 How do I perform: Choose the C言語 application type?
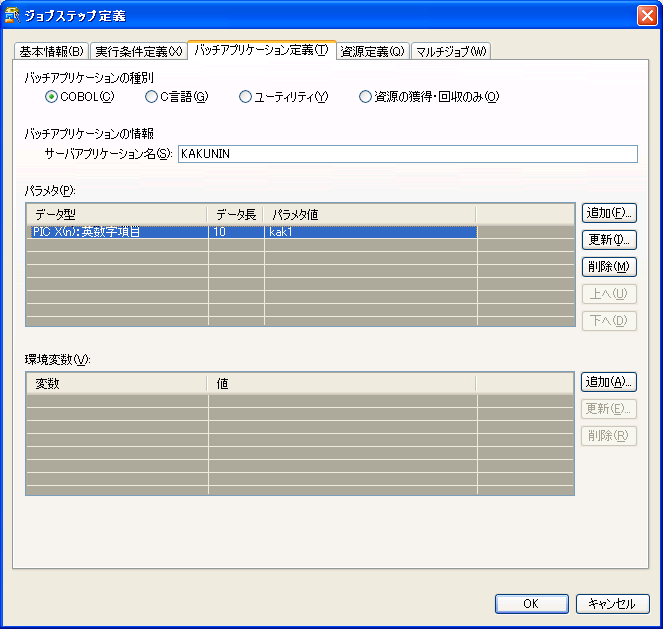tap(152, 97)
